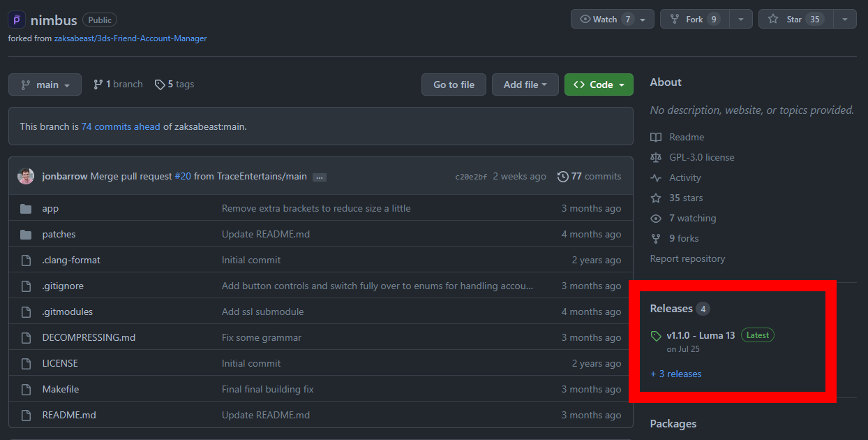868x440 pixels.
Task: Click the tag icon next to v1.1.0
Action: coord(656,336)
